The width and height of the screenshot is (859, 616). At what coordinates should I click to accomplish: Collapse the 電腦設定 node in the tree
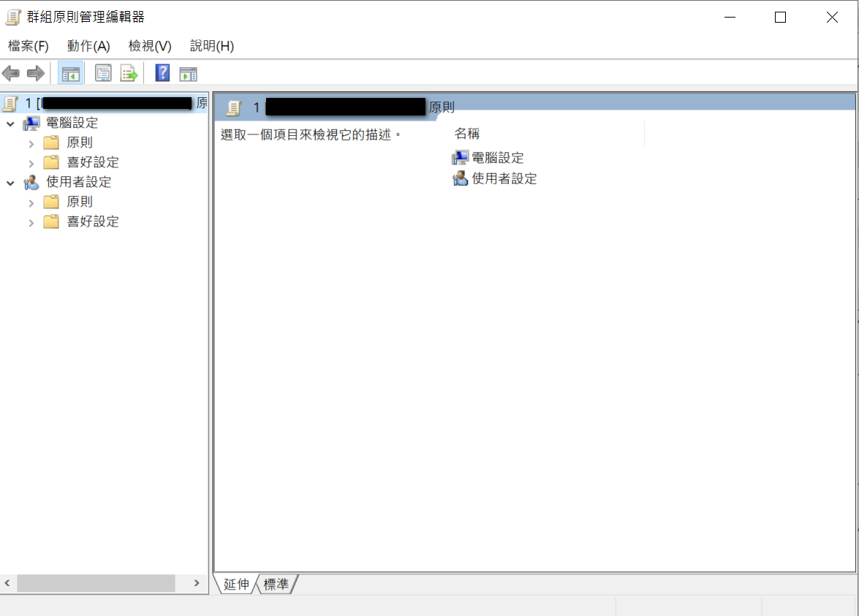point(10,123)
